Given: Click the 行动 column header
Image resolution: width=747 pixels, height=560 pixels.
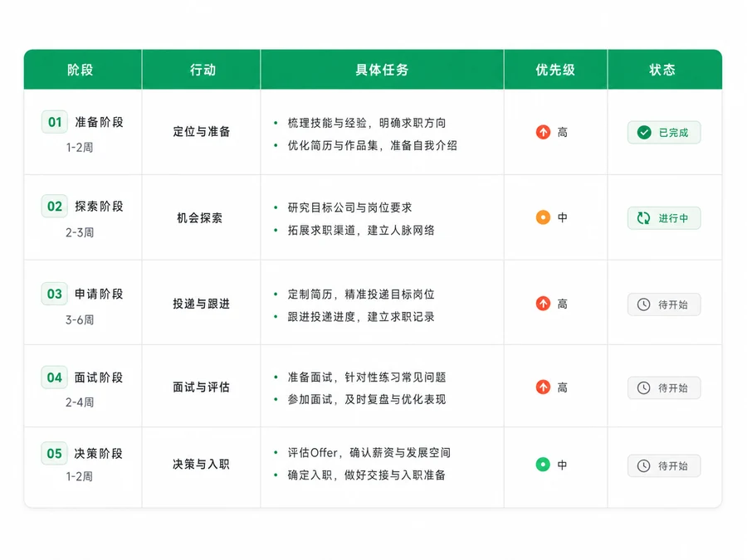Looking at the screenshot, I should click(202, 70).
